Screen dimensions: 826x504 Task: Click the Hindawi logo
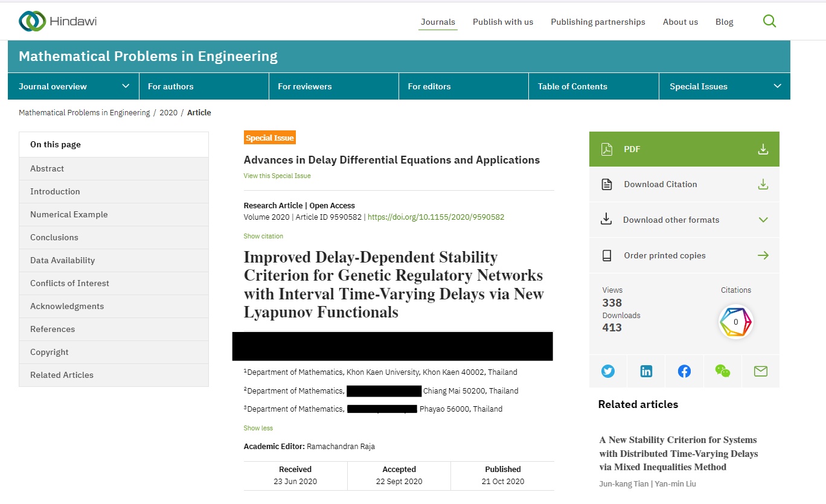58,22
